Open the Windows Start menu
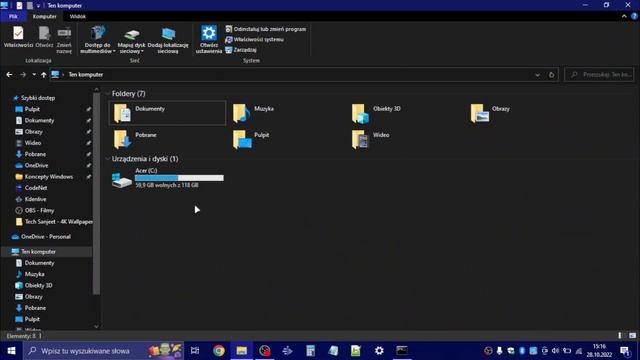The image size is (640, 360). pos(11,351)
